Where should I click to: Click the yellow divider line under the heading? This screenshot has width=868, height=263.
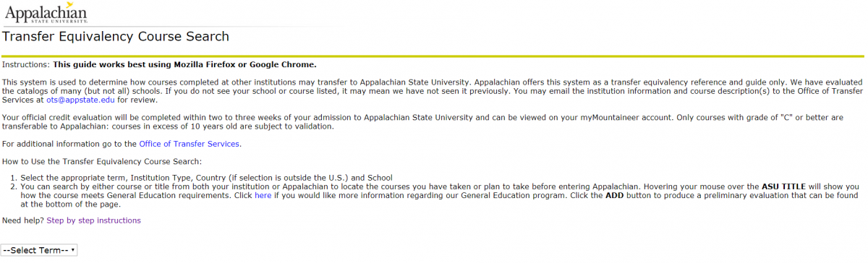(433, 55)
